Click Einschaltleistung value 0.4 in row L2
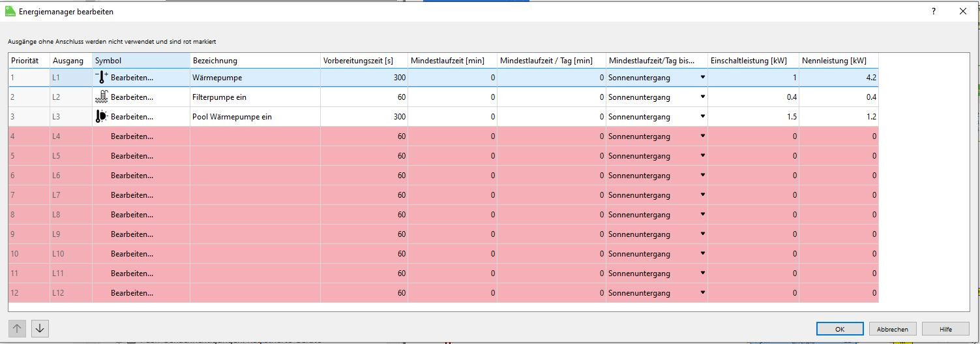This screenshot has width=980, height=344. pos(754,97)
